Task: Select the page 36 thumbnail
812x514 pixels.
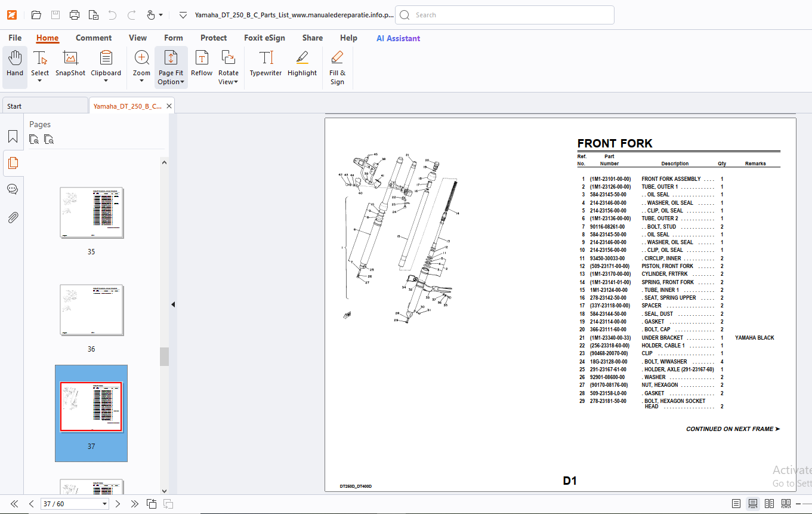Action: pos(92,310)
